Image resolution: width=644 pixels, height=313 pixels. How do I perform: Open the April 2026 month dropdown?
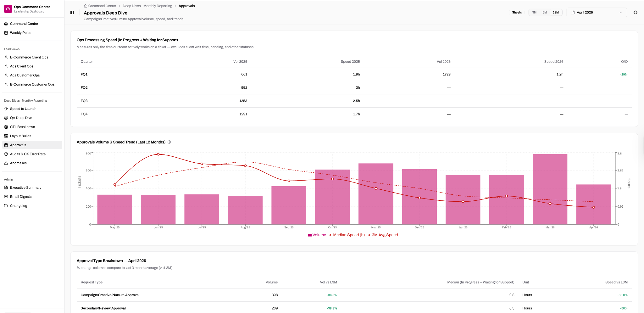(597, 13)
